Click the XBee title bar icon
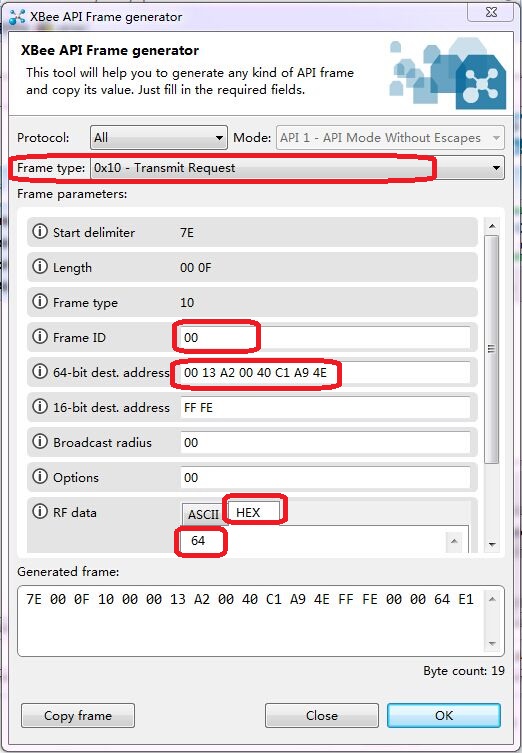The image size is (522, 753). point(17,17)
